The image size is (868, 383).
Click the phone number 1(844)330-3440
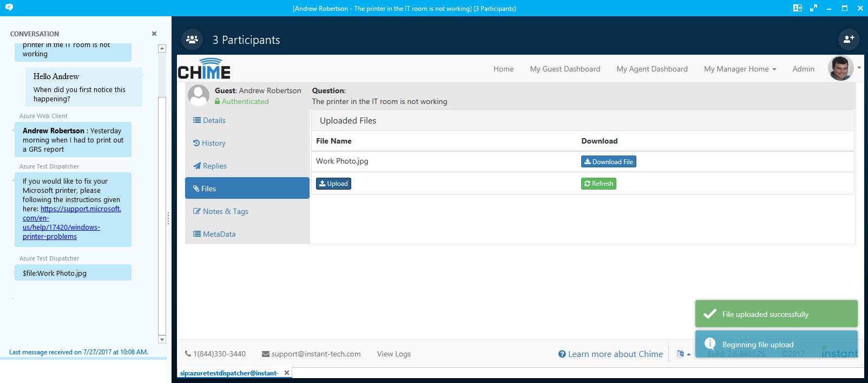[215, 354]
